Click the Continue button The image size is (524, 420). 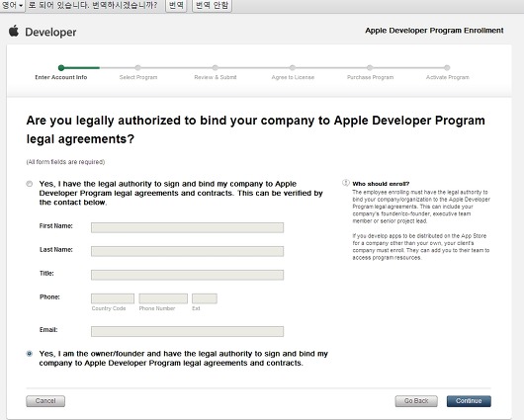coord(469,401)
